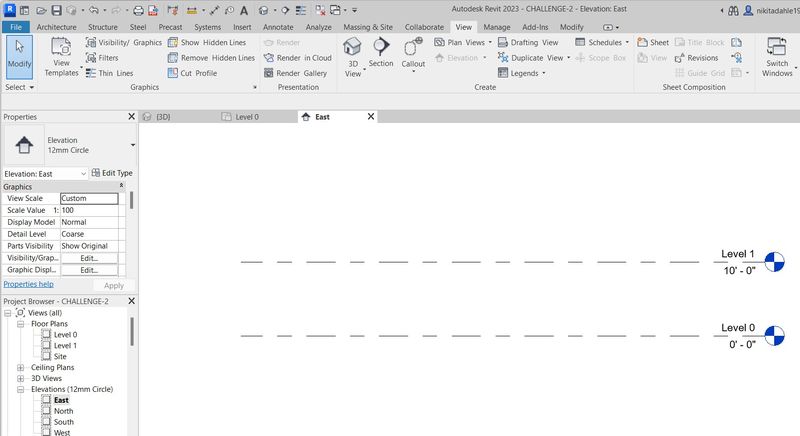800x436 pixels.
Task: Open Render Gallery
Action: 295,73
